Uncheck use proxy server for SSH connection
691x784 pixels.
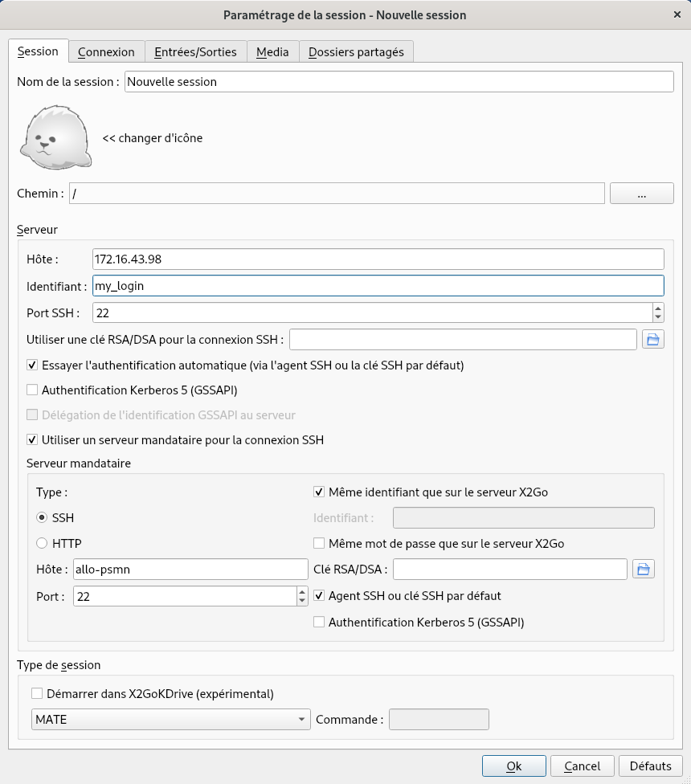(x=33, y=440)
